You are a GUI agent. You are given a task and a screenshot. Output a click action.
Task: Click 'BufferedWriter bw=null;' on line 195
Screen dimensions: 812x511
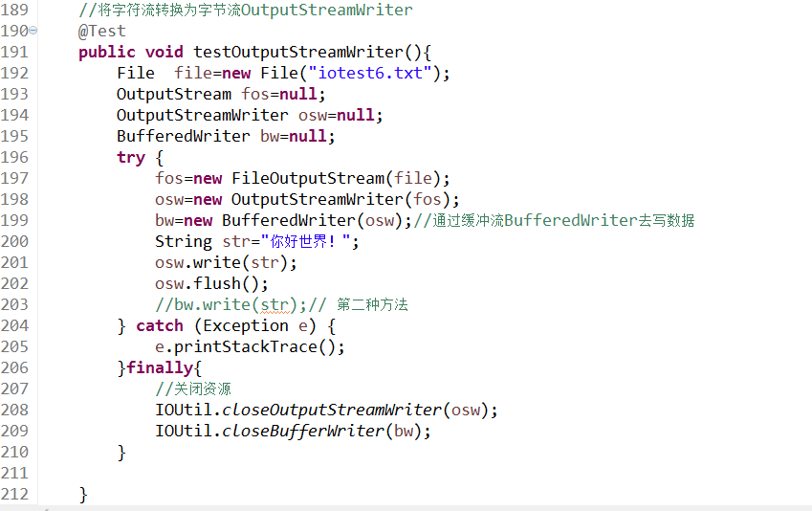[226, 136]
